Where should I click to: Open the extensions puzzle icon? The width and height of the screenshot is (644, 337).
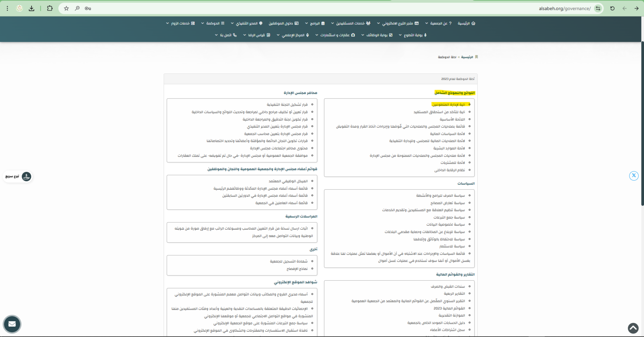click(50, 8)
